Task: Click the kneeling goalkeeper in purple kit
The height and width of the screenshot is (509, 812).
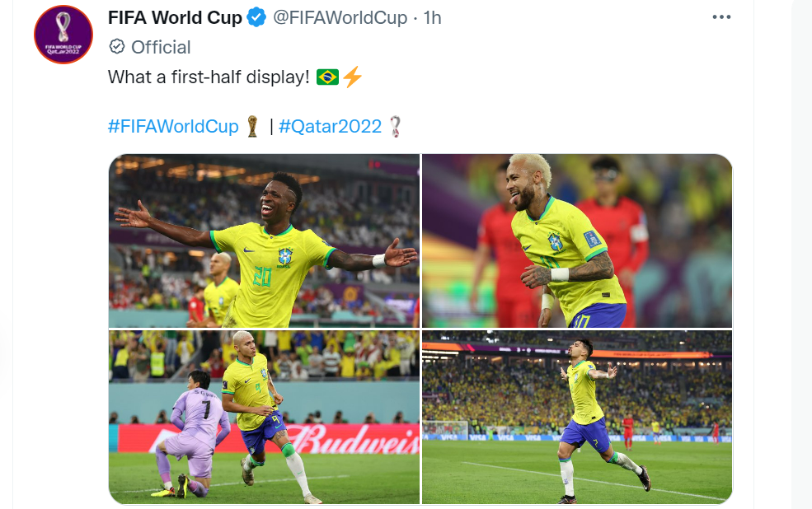Action: 193,435
